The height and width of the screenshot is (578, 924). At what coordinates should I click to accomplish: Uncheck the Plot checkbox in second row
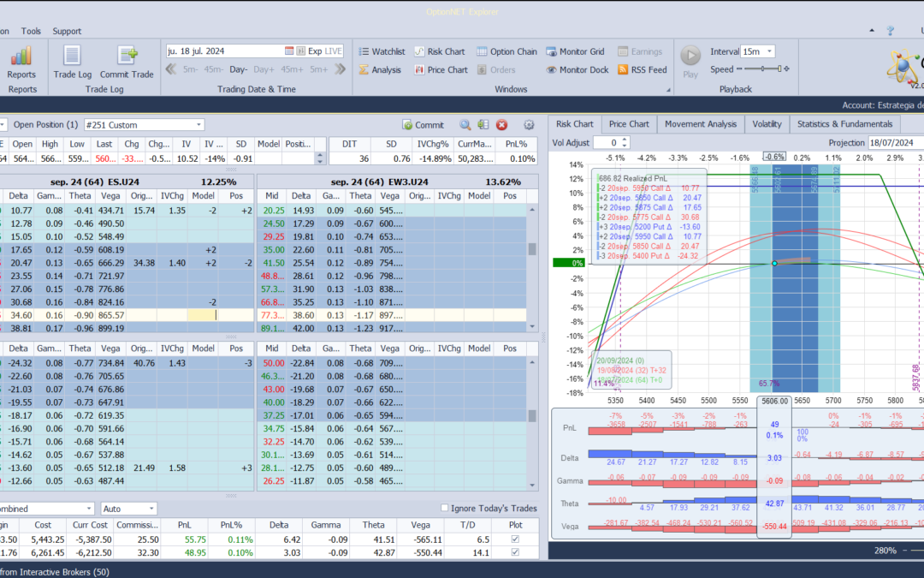513,553
